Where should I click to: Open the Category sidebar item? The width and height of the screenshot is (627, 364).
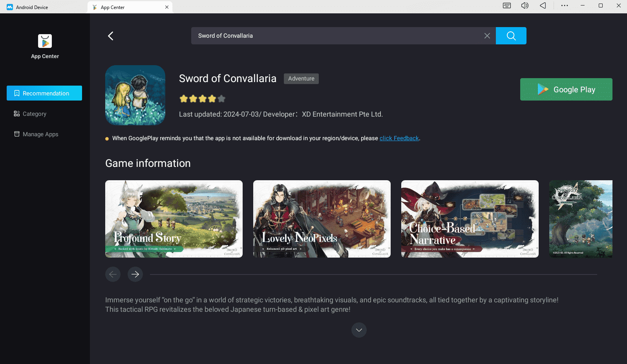(44, 113)
